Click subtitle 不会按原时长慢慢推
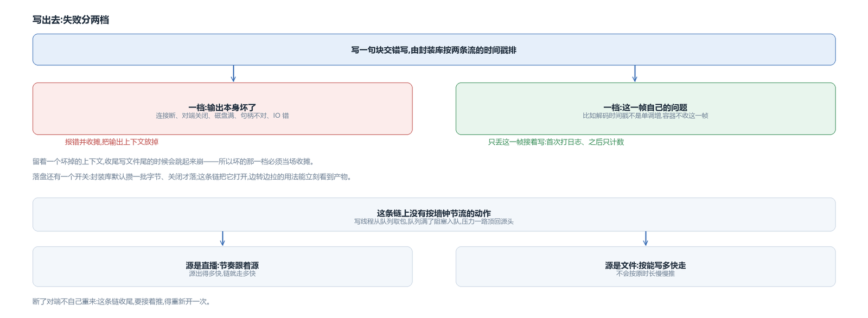The image size is (868, 318). pos(646,274)
